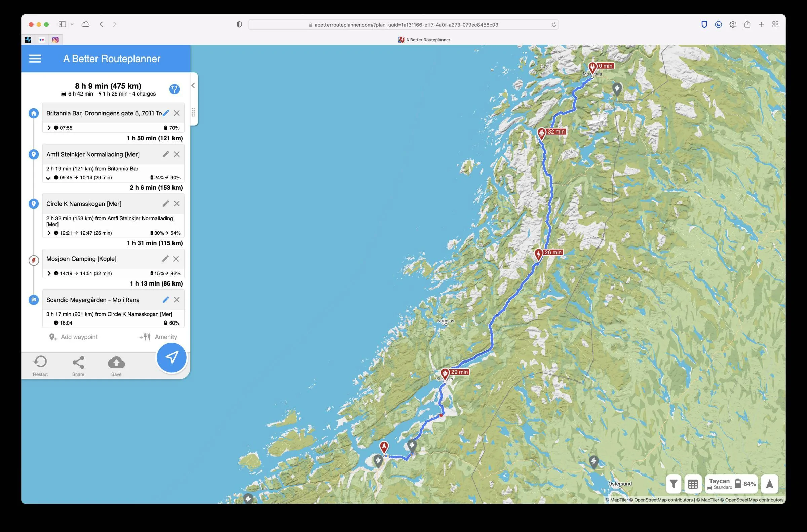Add an Amenity stop

158,337
